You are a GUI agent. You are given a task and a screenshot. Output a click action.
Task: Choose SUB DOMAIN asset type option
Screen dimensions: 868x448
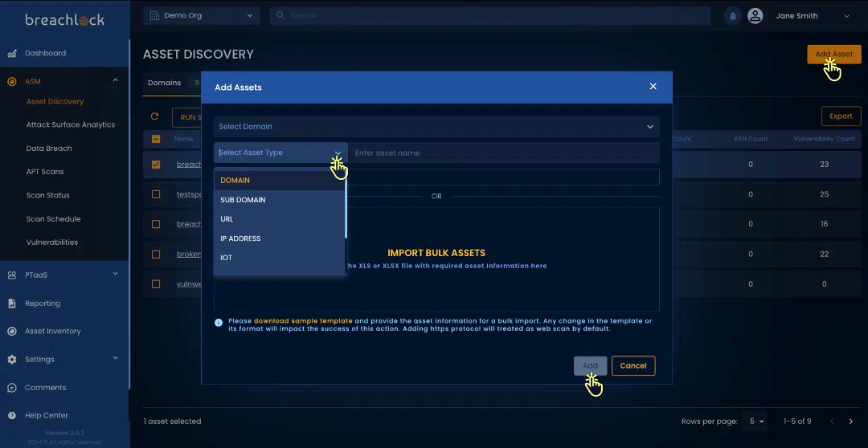280,200
